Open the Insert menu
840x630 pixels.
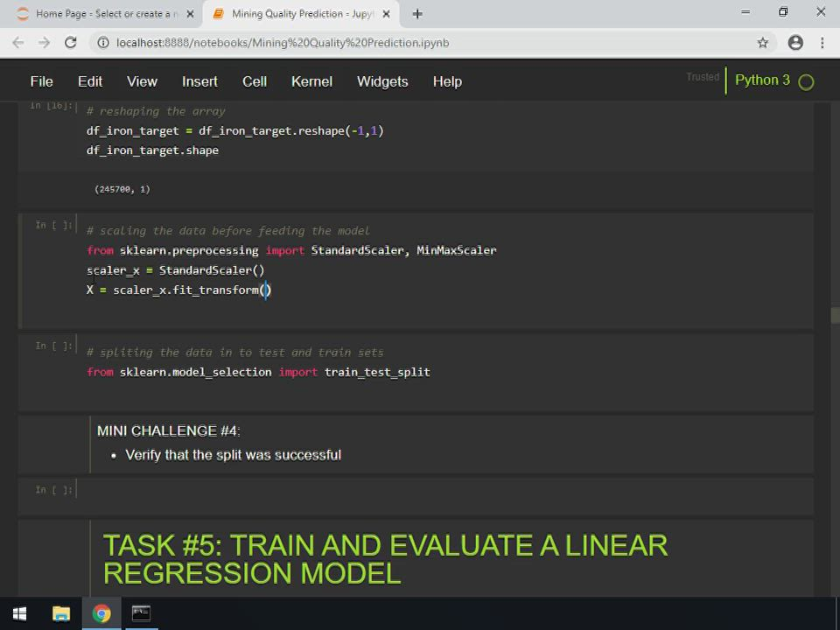199,81
